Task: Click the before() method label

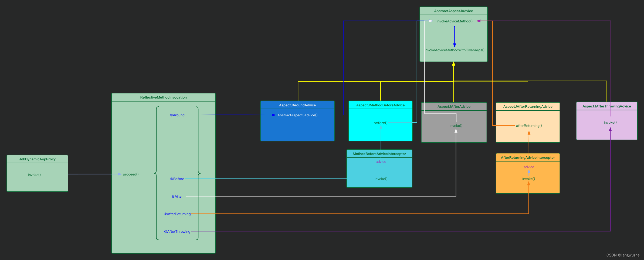Action: click(380, 123)
